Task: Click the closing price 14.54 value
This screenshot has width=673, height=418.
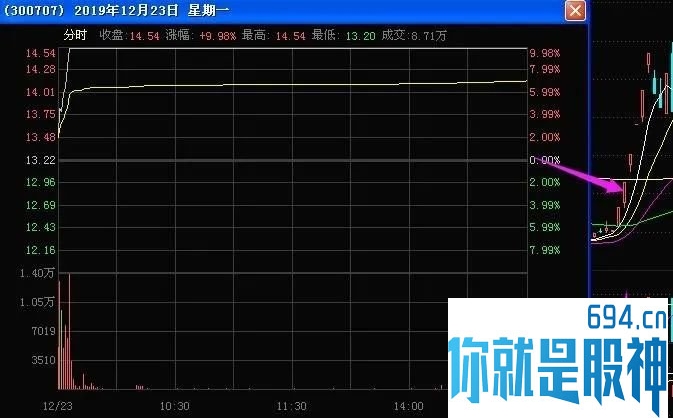Action: tap(144, 36)
